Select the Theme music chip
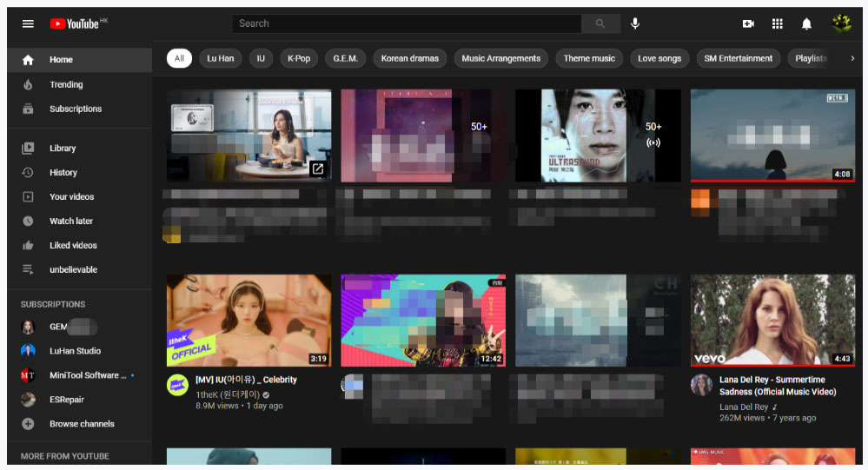 [x=589, y=58]
